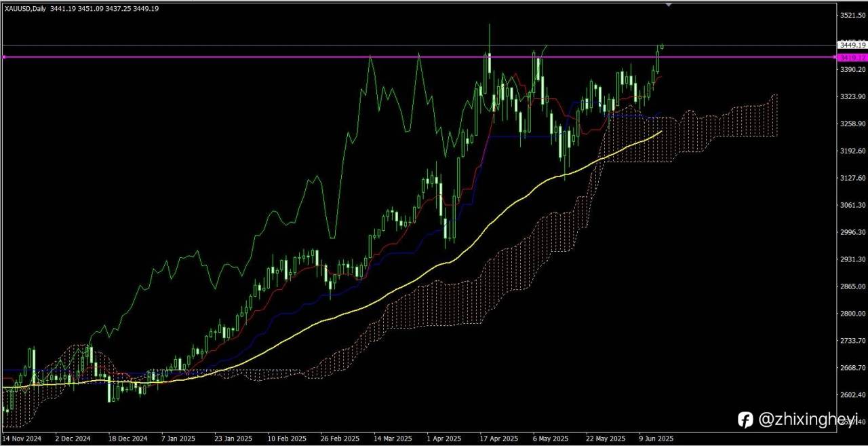Click the 3192.60 price axis label

pyautogui.click(x=852, y=151)
